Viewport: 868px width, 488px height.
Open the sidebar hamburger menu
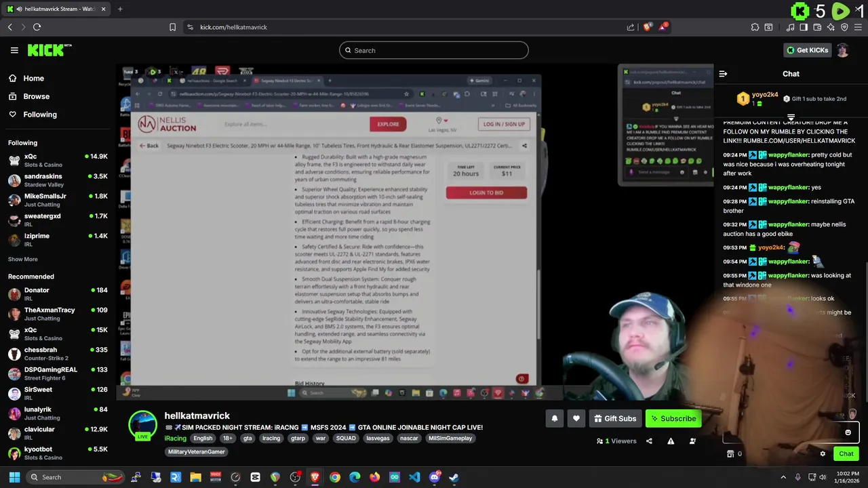pos(14,50)
